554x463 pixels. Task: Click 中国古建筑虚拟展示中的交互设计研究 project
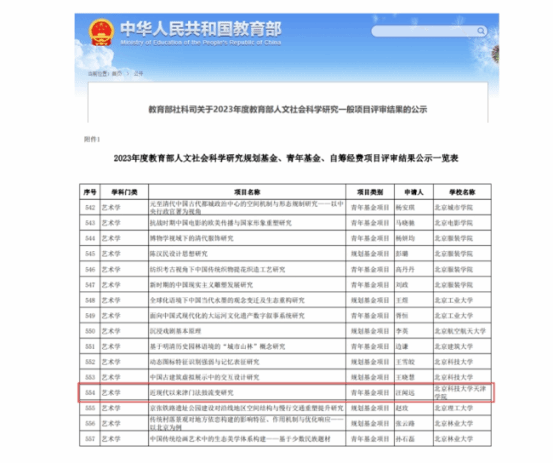click(205, 377)
